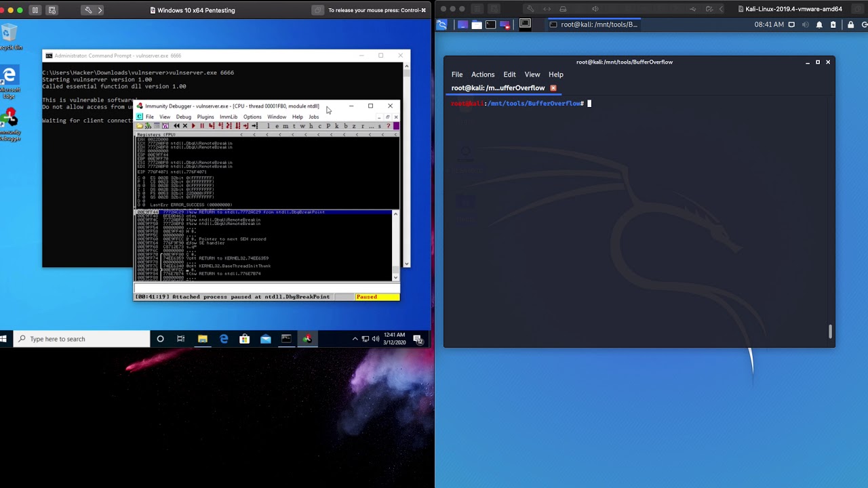868x488 pixels.
Task: Click Windows Start button
Action: [3, 339]
